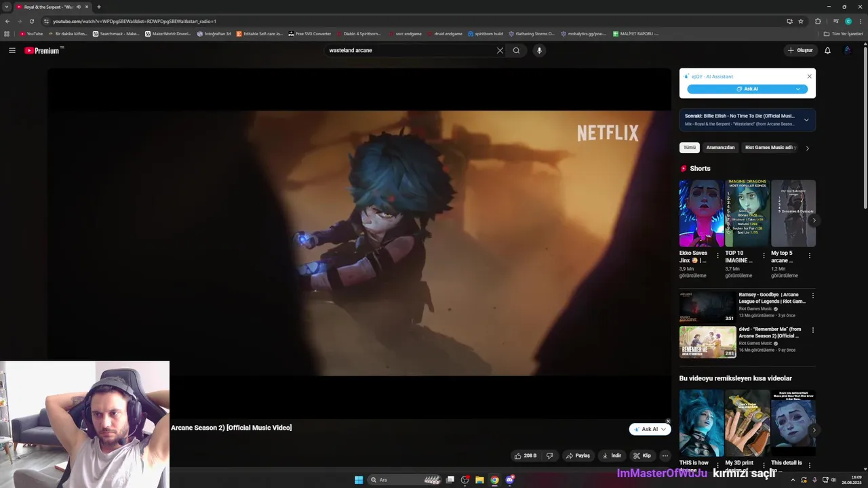The image size is (868, 488).
Task: Show next remix shorts with right arrow
Action: click(814, 430)
